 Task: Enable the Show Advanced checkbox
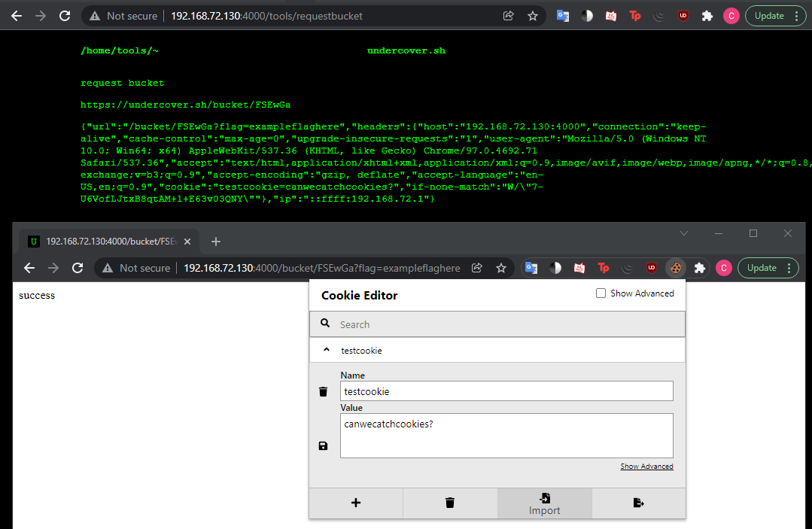point(601,293)
